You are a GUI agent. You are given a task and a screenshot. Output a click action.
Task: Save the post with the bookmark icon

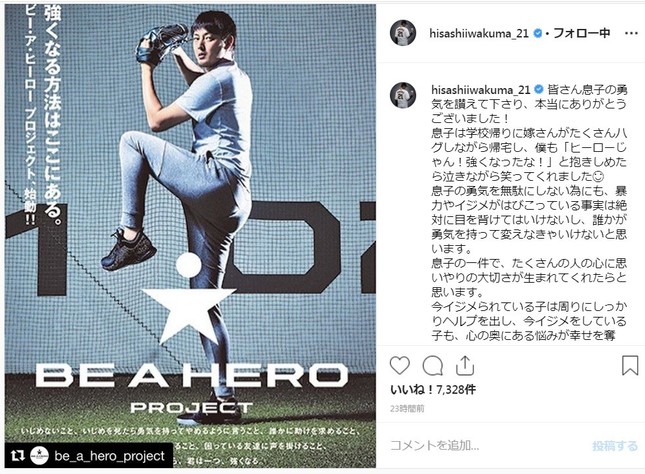click(630, 365)
